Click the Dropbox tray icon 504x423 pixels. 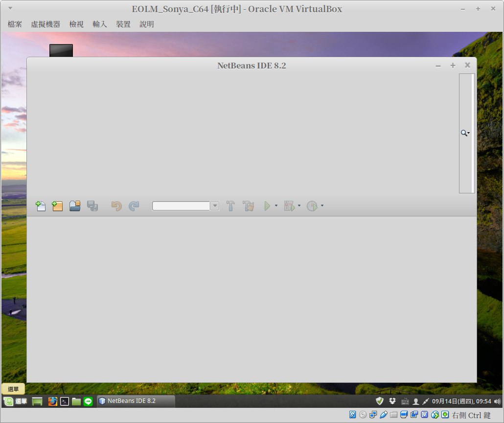tap(392, 401)
